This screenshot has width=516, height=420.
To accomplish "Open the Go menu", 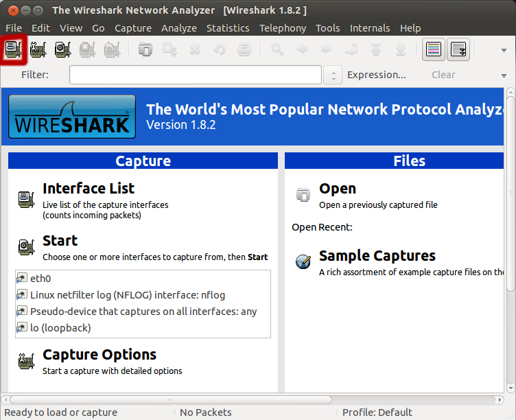I will 98,28.
